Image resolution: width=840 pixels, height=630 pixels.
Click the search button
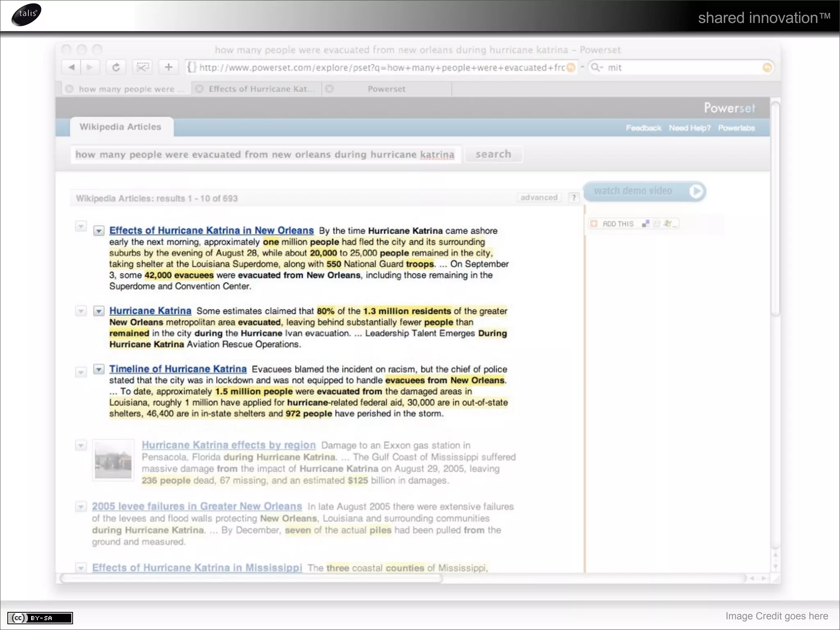[x=493, y=154]
